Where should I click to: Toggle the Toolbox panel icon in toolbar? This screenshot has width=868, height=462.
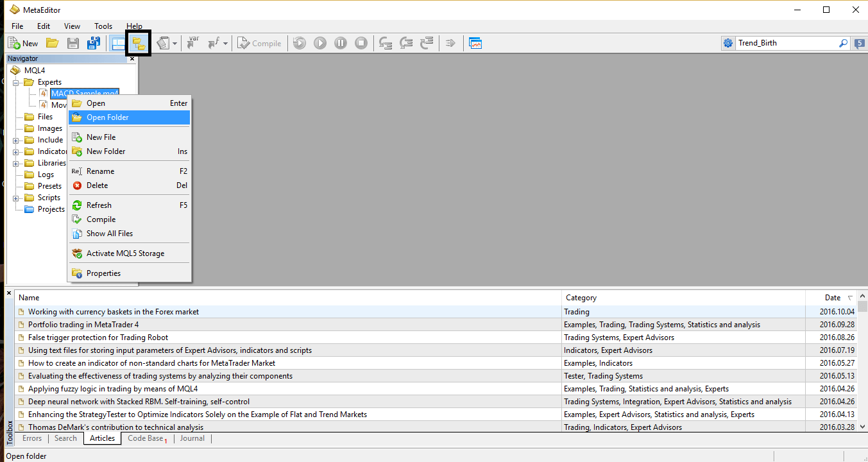(x=117, y=43)
